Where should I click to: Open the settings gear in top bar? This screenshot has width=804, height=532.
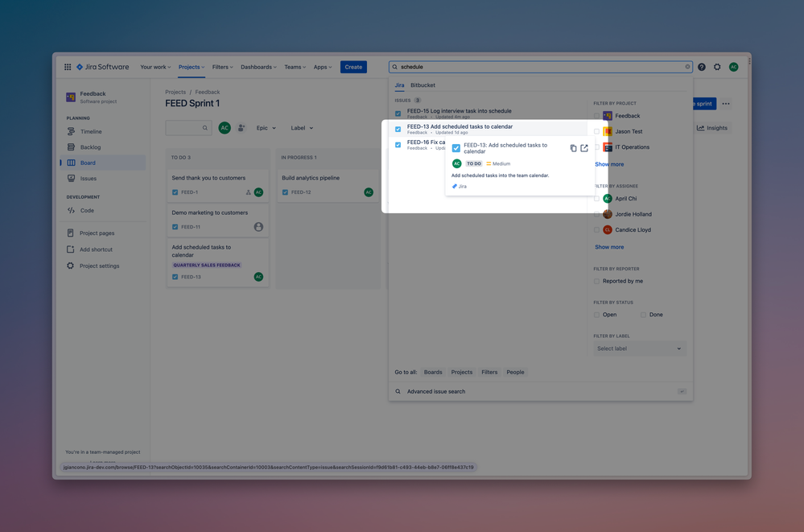pos(717,67)
